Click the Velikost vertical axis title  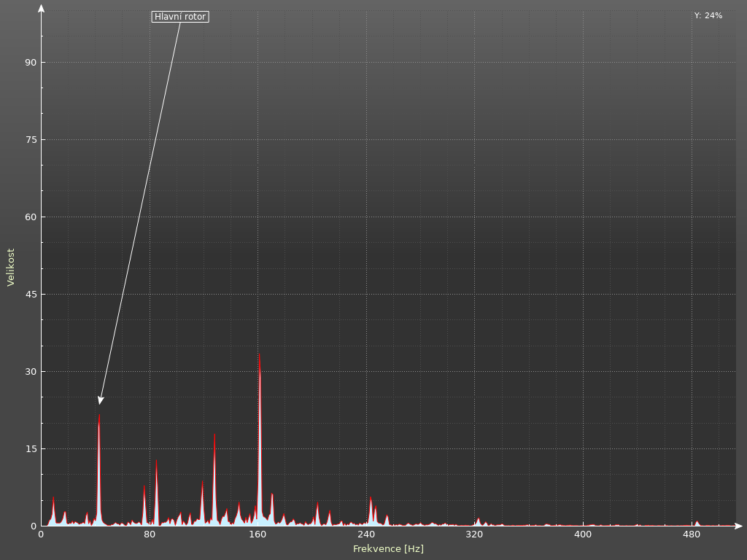pyautogui.click(x=11, y=267)
